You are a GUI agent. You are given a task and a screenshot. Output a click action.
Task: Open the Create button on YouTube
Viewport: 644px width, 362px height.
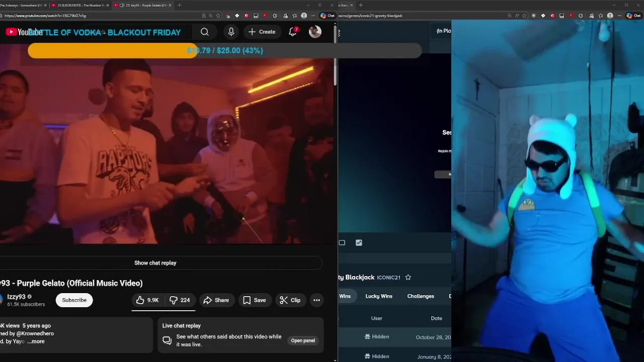point(262,32)
